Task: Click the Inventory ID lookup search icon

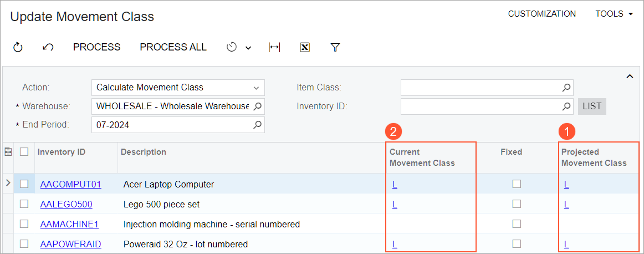Action: click(x=566, y=106)
